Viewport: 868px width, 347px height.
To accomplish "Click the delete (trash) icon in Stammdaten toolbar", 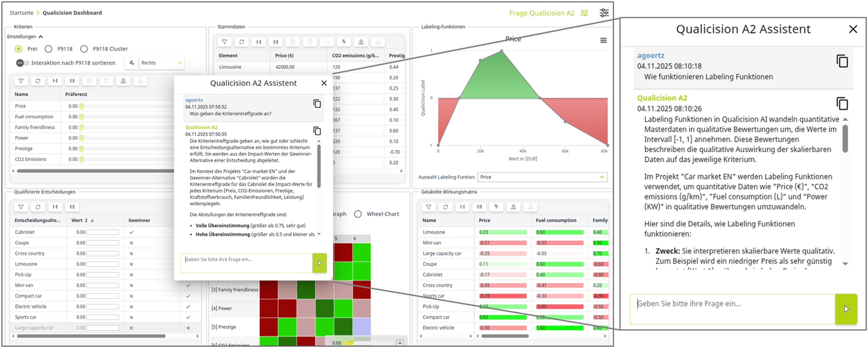I will click(310, 42).
